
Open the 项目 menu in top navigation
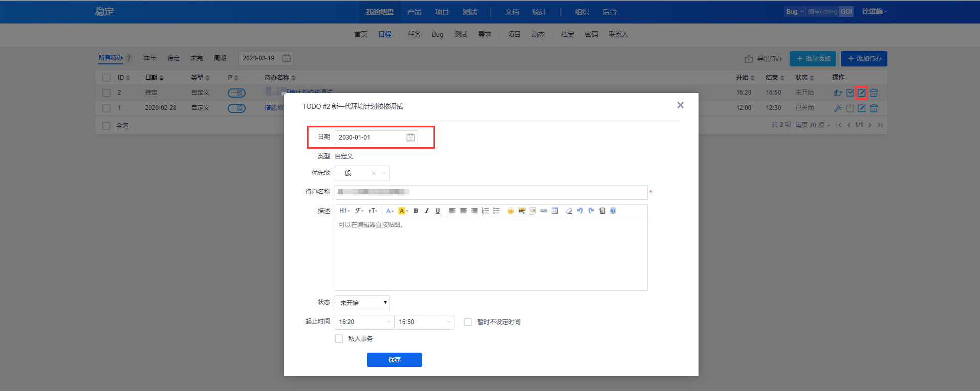click(x=442, y=12)
